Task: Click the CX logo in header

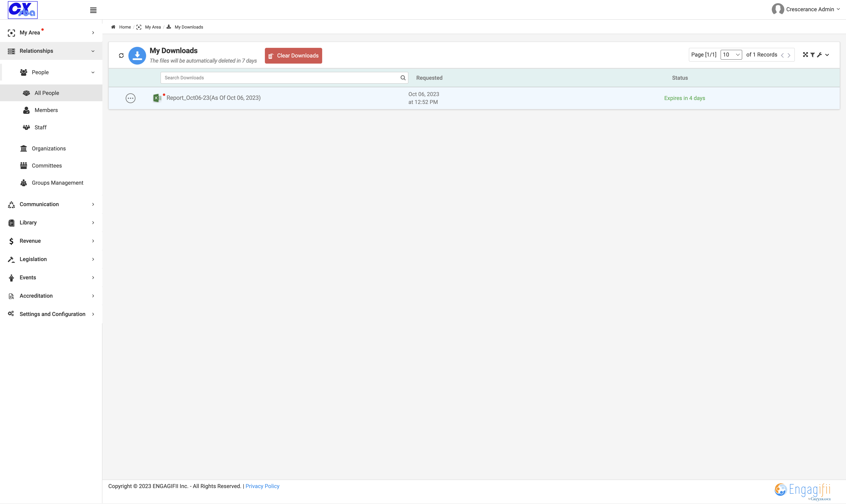Action: 23,10
